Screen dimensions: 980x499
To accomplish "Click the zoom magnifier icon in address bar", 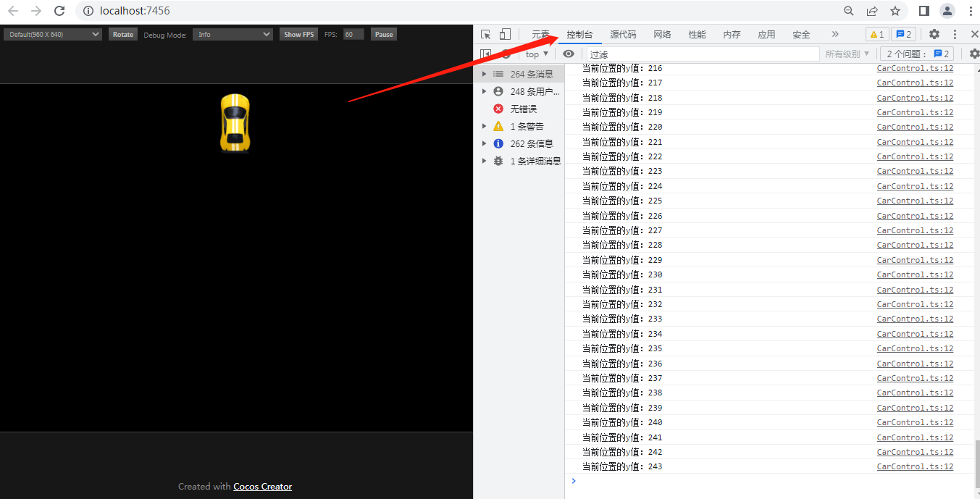I will point(849,11).
